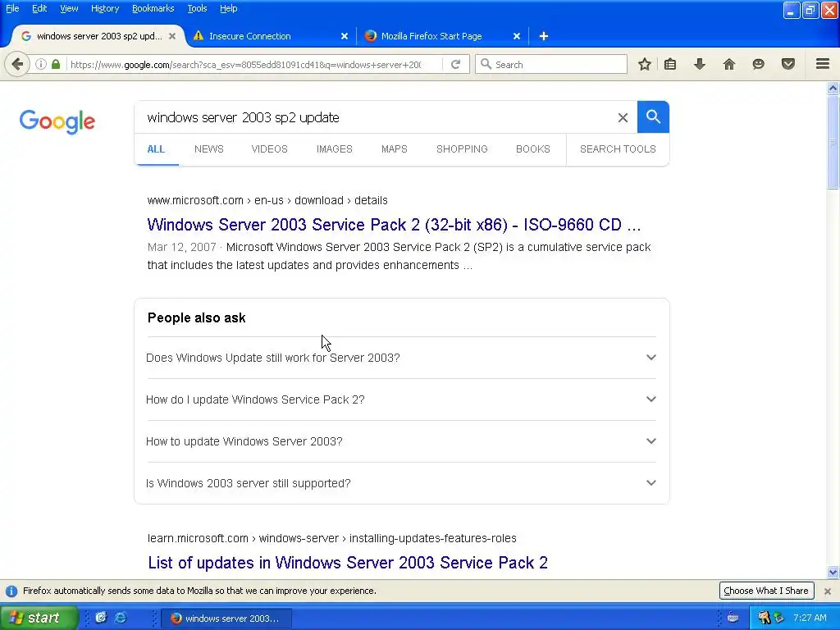Expand 'How do I update Windows Service Pack 2?'
The width and height of the screenshot is (840, 630).
point(400,399)
